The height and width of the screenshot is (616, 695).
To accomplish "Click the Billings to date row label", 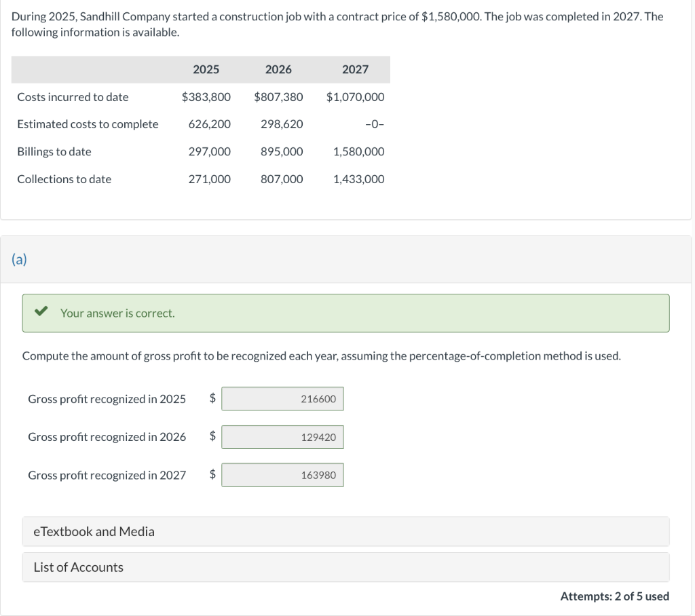I will tap(54, 151).
